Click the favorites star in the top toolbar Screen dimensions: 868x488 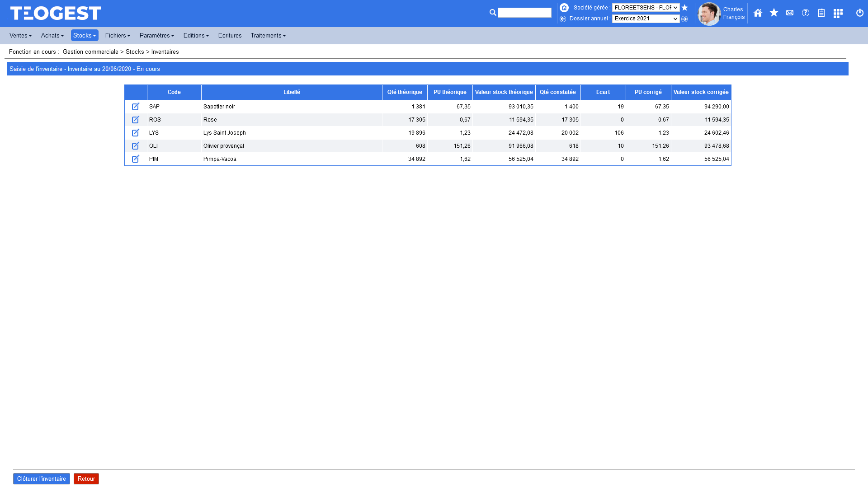point(774,13)
